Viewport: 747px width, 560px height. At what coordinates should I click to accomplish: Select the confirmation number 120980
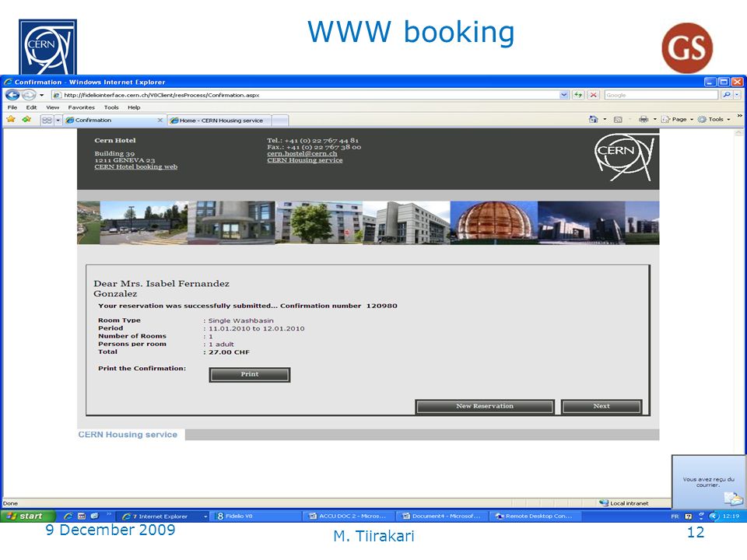coord(381,306)
